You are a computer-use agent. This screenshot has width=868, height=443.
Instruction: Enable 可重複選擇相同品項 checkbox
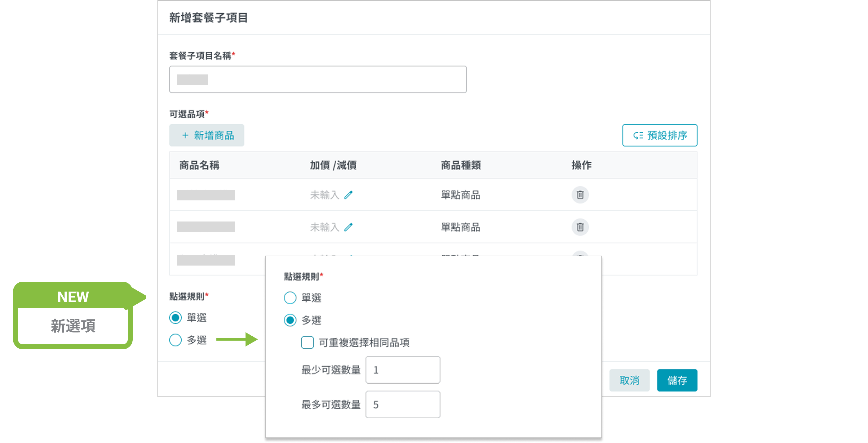[x=307, y=342]
